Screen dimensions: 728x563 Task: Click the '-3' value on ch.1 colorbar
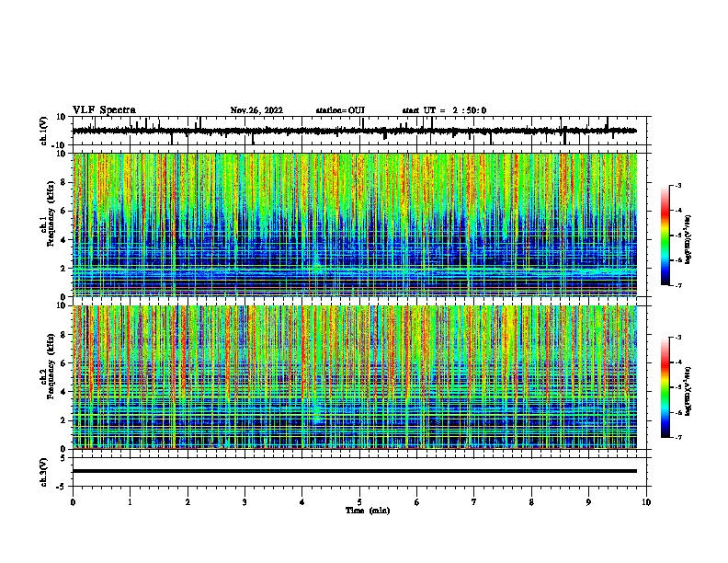click(678, 186)
